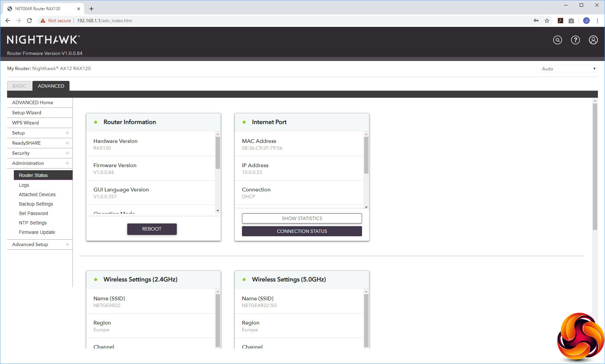The image size is (605, 364).
Task: Click the Internet Port panel scrollbar thumb
Action: coord(366,155)
